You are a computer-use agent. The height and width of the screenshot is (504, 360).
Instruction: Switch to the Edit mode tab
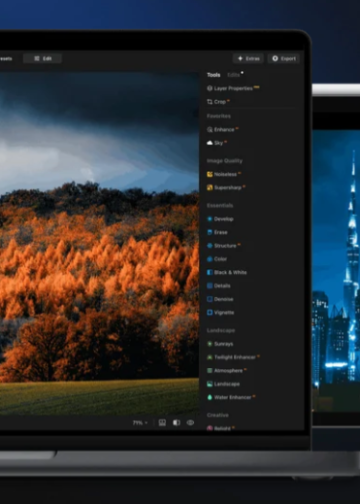(43, 58)
